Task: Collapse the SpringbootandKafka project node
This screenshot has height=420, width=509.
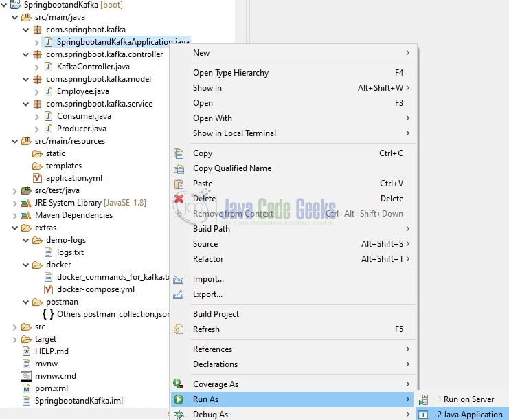Action: click(3, 5)
